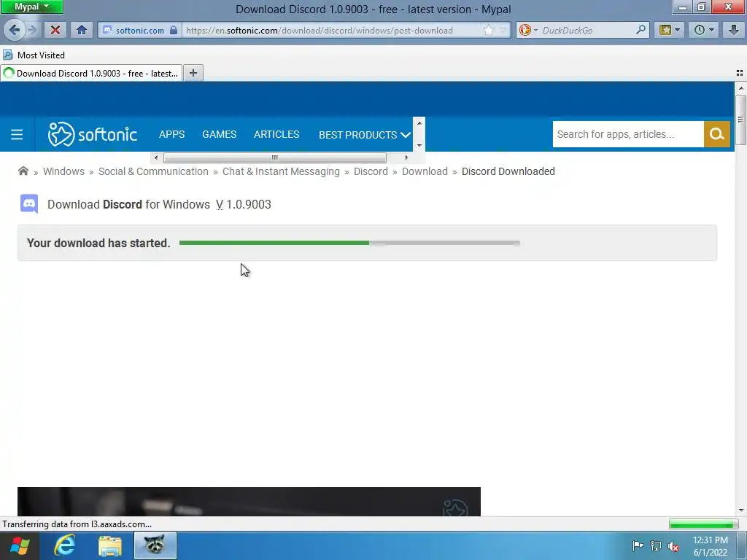Launch Internet Explorer from taskbar
The image size is (747, 560).
click(64, 545)
